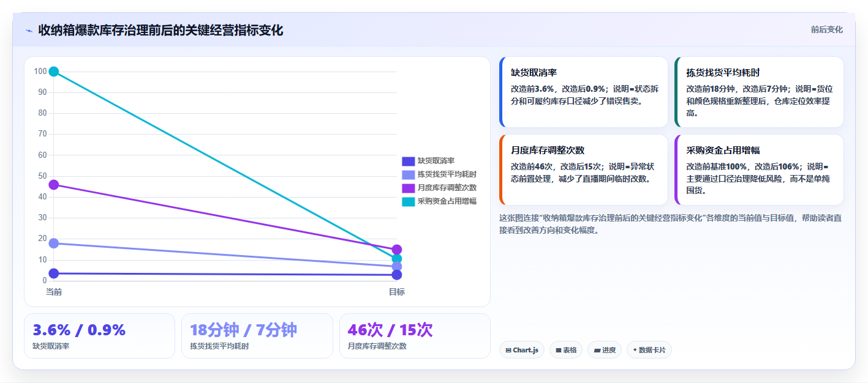The height and width of the screenshot is (383, 868).
Task: Open the 拣货找货平均耗时 explanation card heading
Action: 723,73
